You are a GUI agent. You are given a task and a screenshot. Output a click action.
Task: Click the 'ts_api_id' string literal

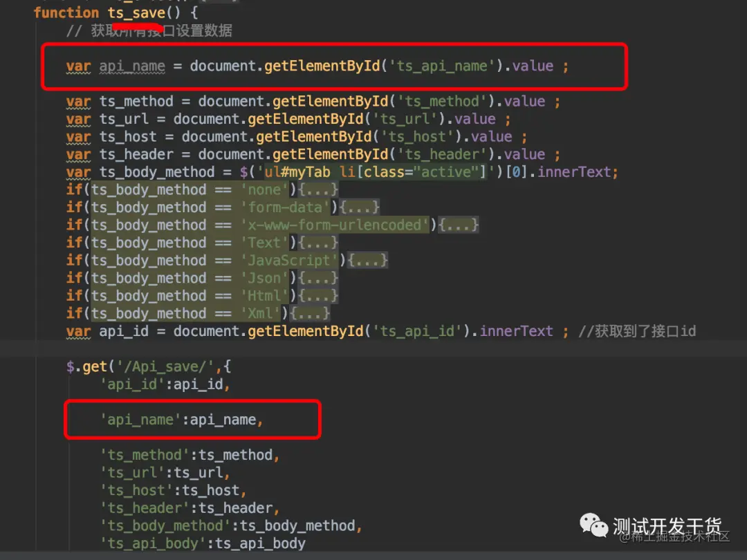(x=417, y=331)
